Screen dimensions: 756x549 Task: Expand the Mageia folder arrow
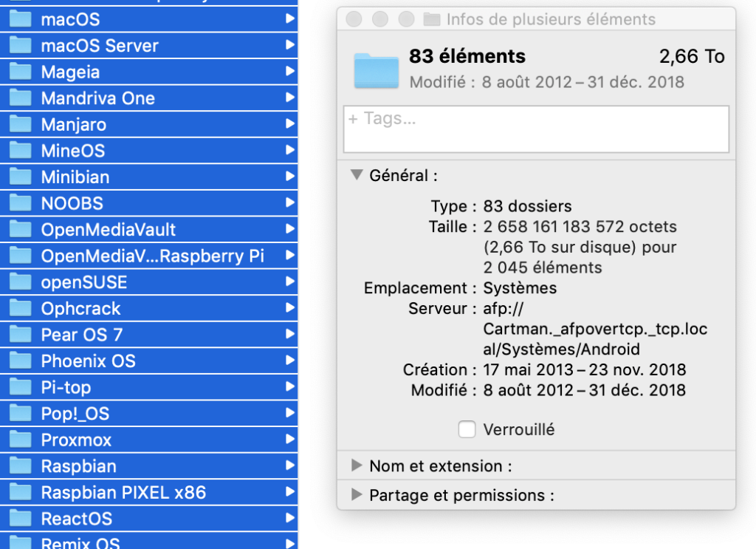(289, 71)
